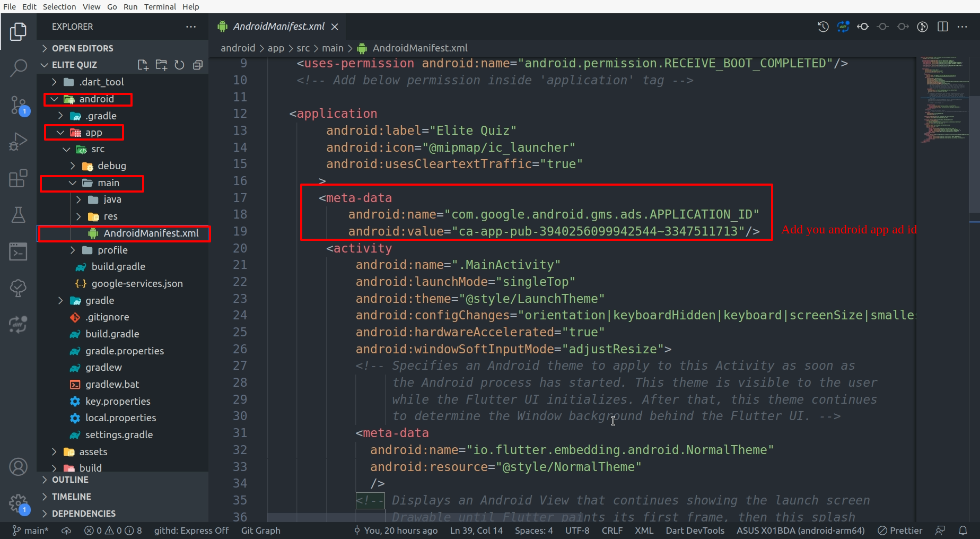Image resolution: width=980 pixels, height=539 pixels.
Task: Open the Selection menu
Action: pos(59,6)
